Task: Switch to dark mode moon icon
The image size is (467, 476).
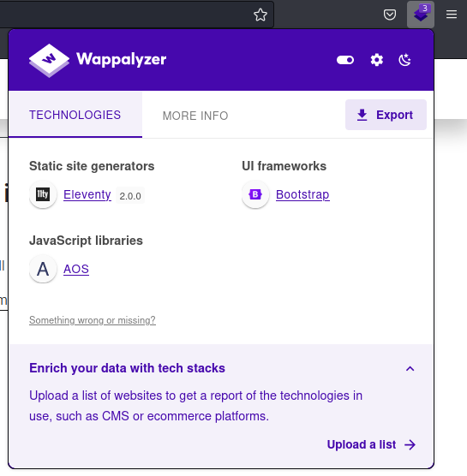Action: coord(404,60)
